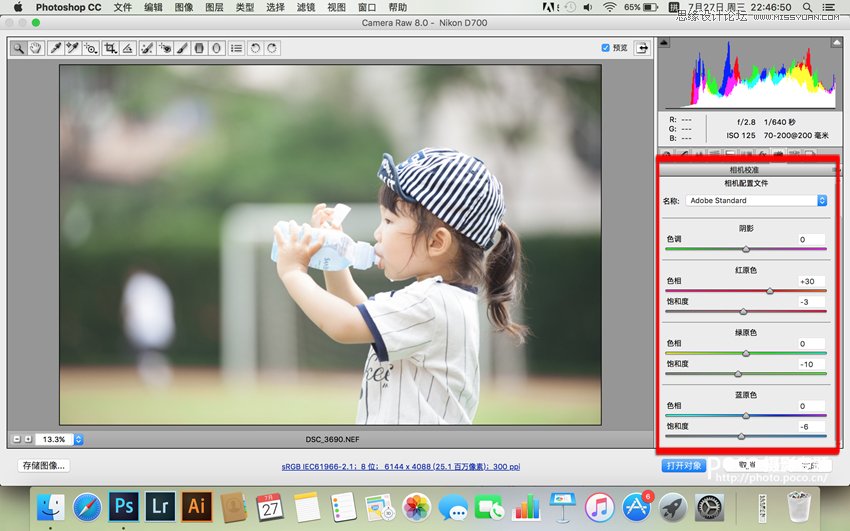Rotate image 90° counterclockwise
Screen dimensions: 850x531
pos(255,48)
